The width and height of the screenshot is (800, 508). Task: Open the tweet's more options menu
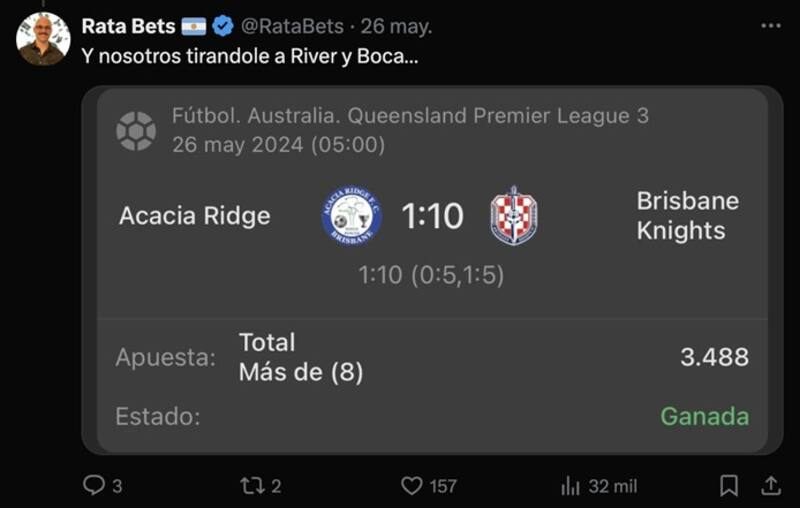pyautogui.click(x=768, y=26)
